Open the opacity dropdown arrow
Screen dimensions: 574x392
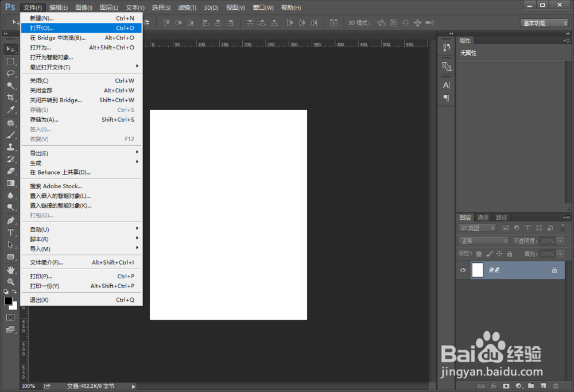(560, 241)
